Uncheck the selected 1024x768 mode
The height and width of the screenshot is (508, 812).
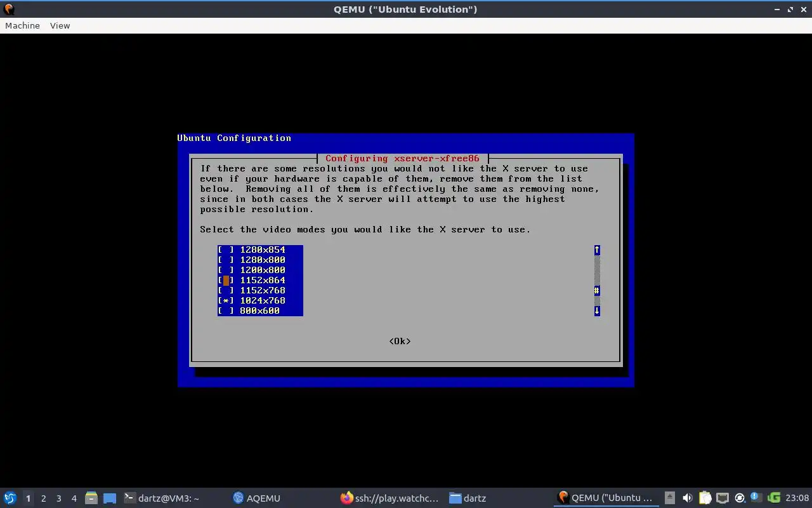(226, 300)
